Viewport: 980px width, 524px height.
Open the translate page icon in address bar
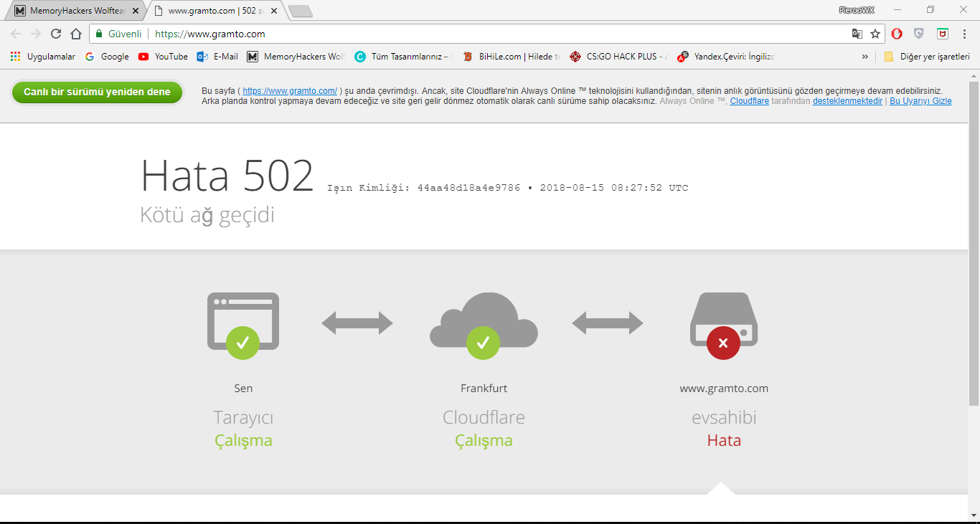(x=857, y=34)
